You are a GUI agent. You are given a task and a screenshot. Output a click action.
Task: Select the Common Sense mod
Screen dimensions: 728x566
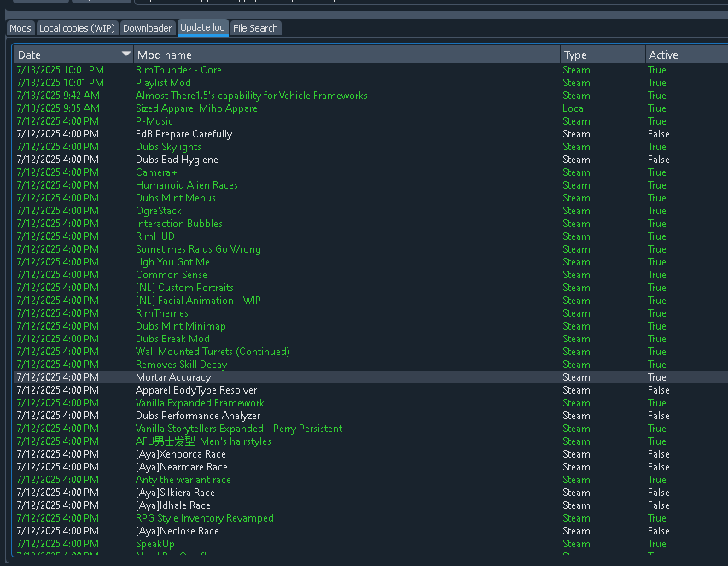(172, 275)
